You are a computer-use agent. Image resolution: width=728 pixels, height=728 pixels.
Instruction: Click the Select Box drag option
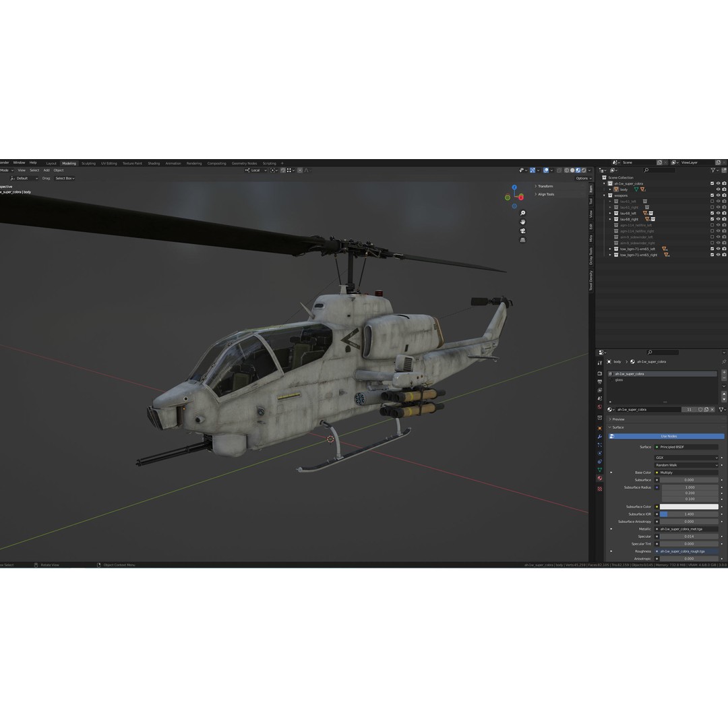[x=65, y=178]
